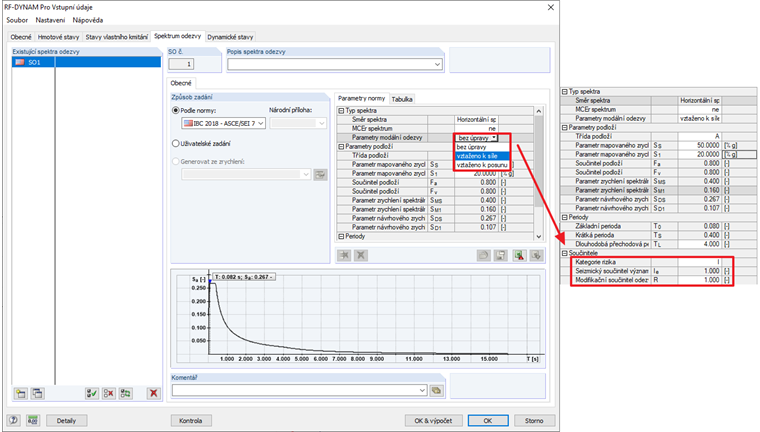Click the Storno button
Image resolution: width=760 pixels, height=432 pixels.
(534, 421)
